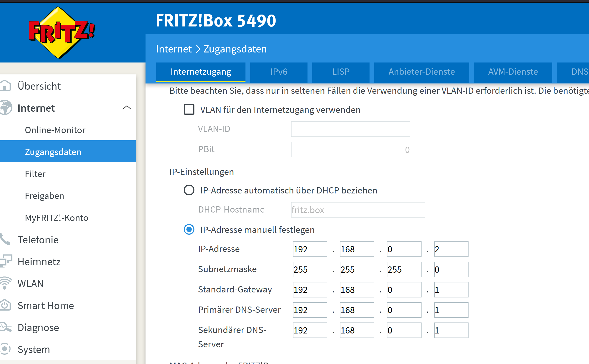Click the Heimnetz network icon

click(x=6, y=261)
